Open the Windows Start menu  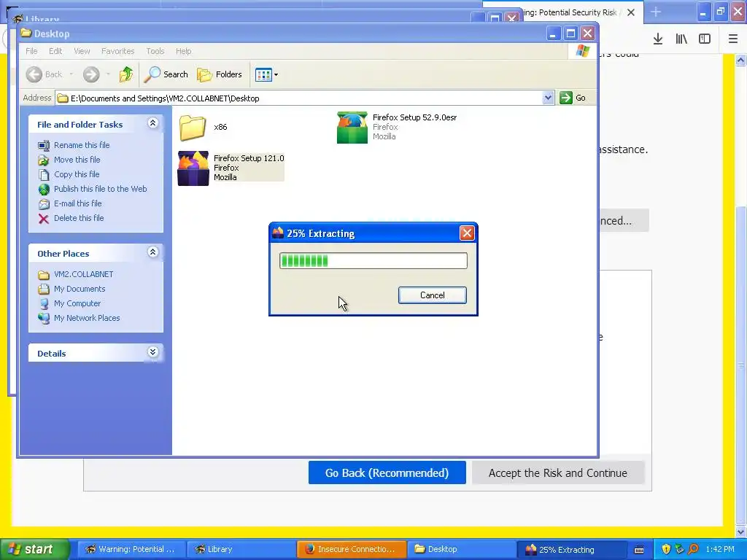34,549
